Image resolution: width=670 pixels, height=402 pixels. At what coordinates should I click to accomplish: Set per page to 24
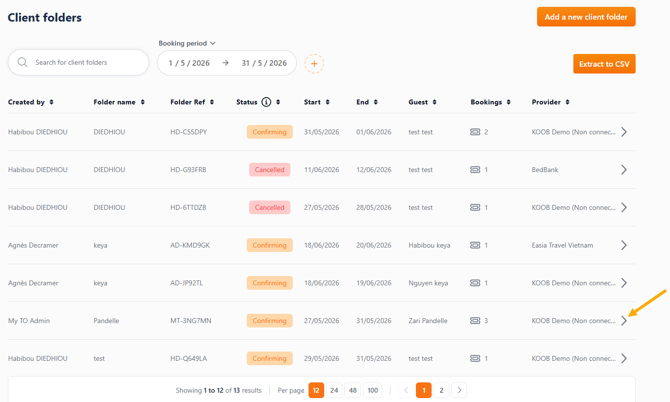[x=334, y=390]
